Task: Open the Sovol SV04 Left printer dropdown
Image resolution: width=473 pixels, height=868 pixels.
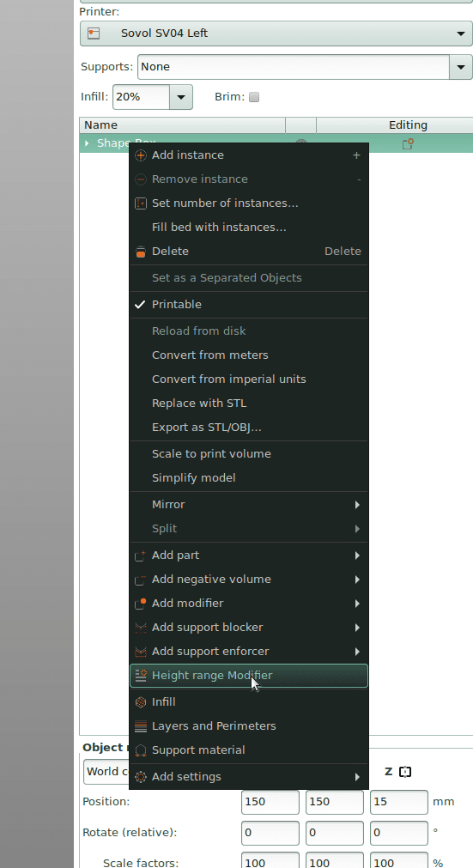Action: pyautogui.click(x=276, y=33)
